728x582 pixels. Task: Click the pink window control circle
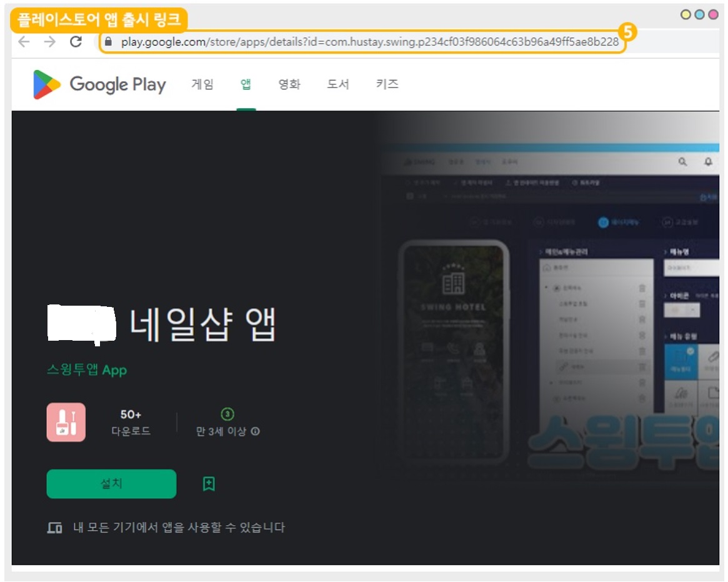[x=714, y=14]
